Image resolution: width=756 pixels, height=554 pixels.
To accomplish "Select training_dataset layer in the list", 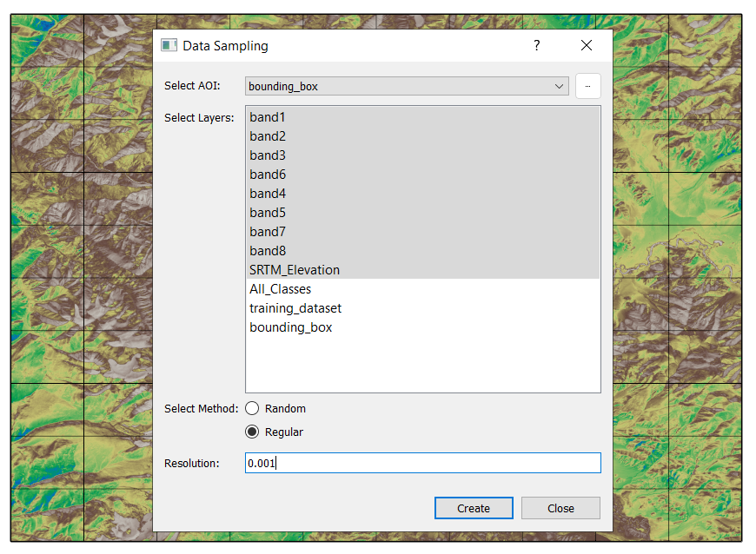I will point(295,308).
